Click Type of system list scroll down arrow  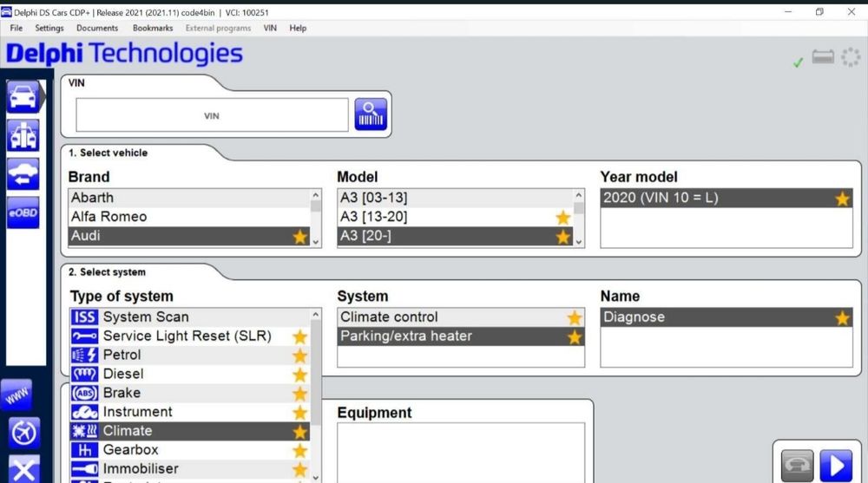(x=316, y=478)
